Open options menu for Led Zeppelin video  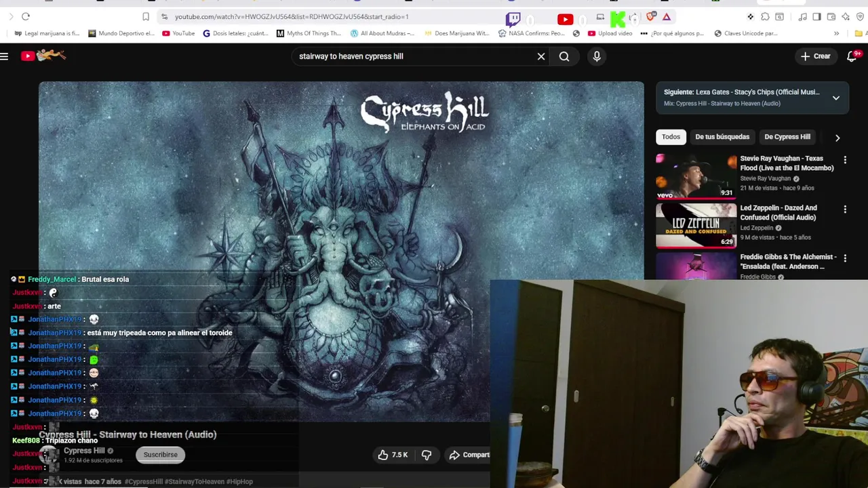(x=845, y=209)
